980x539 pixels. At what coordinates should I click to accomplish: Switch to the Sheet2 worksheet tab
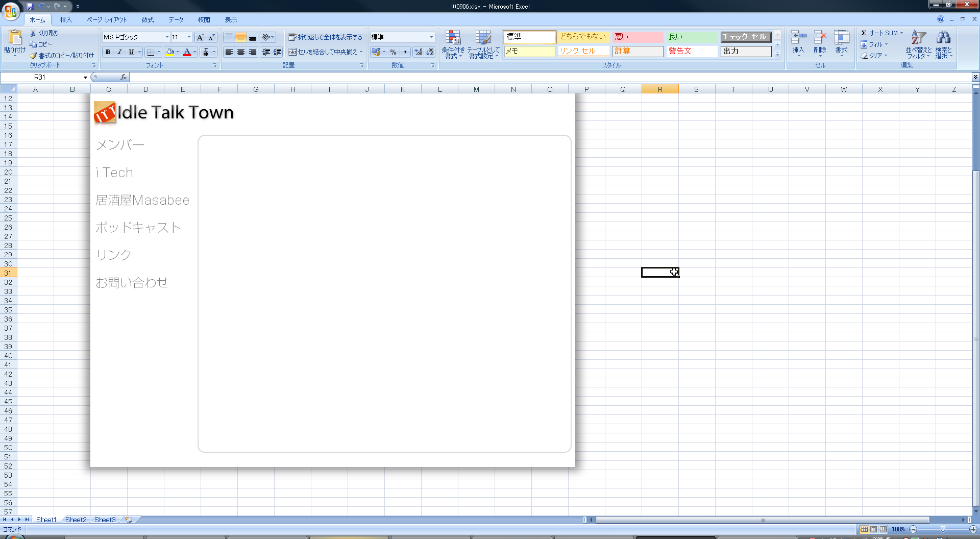tap(76, 520)
